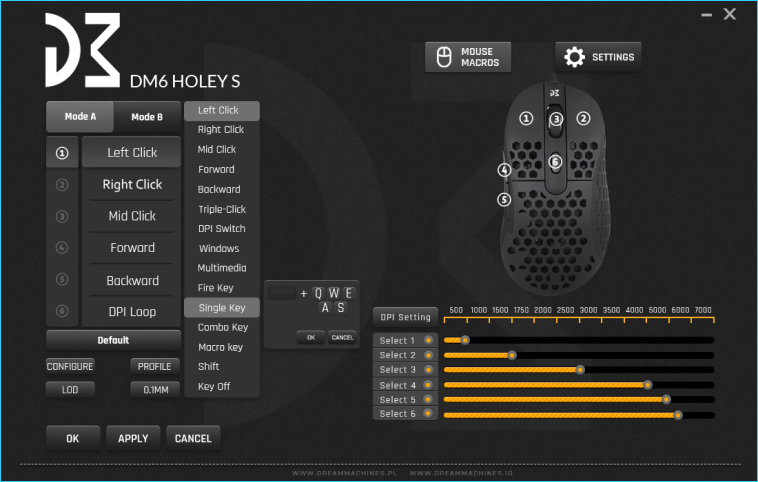Toggle Select 4 DPI level indicator
Viewport: 758px width, 482px height.
428,385
